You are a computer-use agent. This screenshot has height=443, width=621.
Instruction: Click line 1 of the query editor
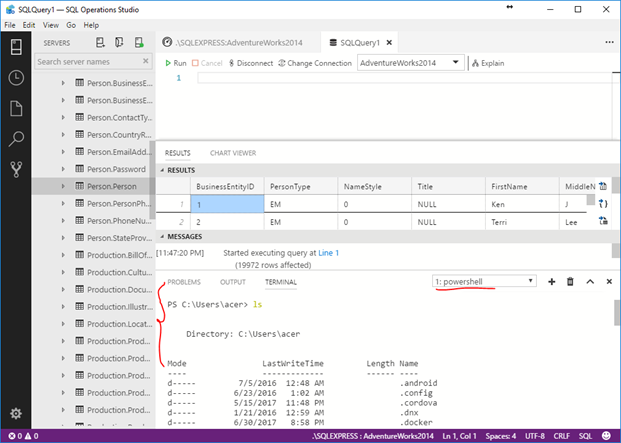404,78
